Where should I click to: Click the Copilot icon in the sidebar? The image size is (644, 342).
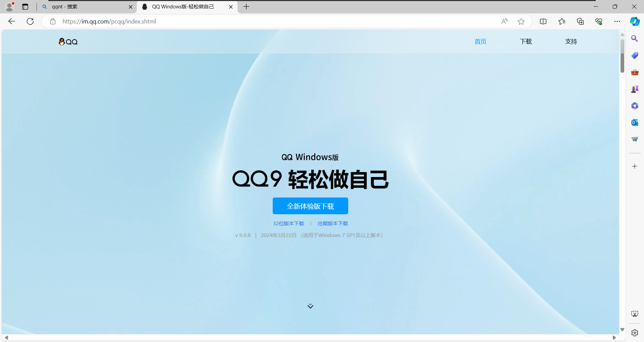point(634,21)
